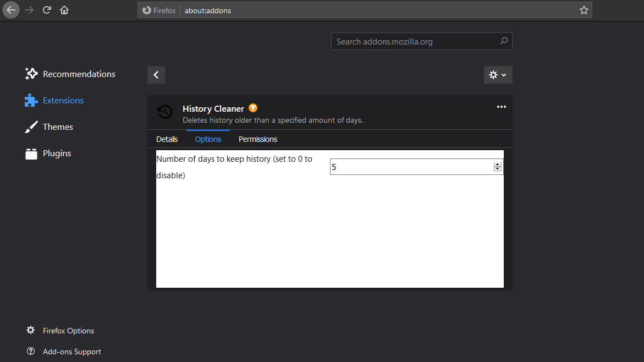Image resolution: width=644 pixels, height=362 pixels.
Task: Click the about:addons address bar text
Action: 208,10
